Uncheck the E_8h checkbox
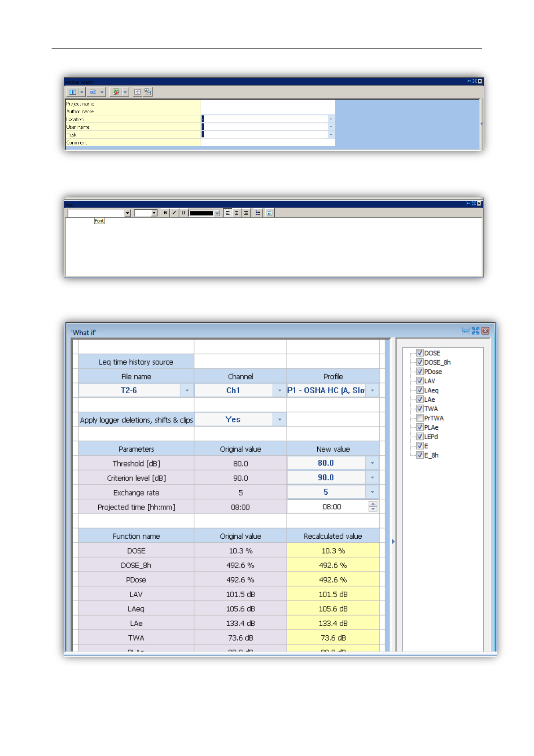534x756 pixels. pyautogui.click(x=420, y=455)
